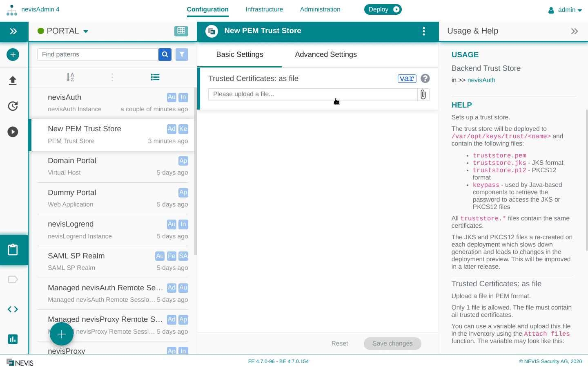Select the clipboard patterns icon in sidebar
This screenshot has width=588, height=368.
(x=13, y=249)
